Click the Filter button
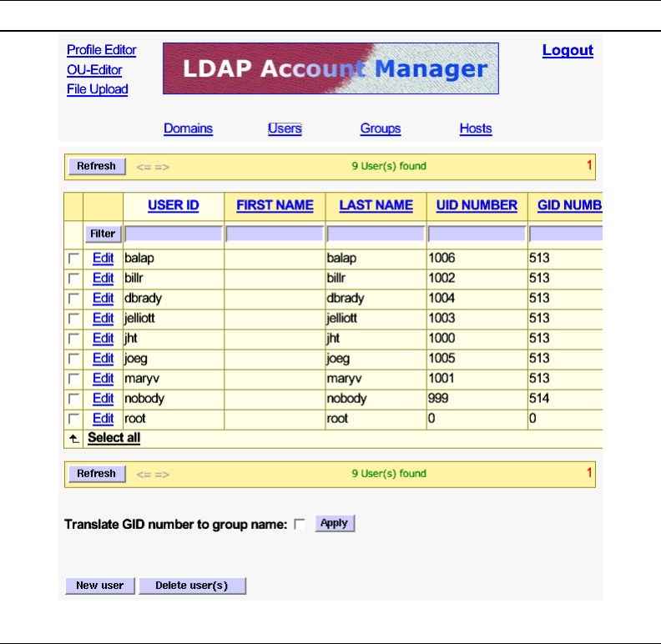The width and height of the screenshot is (661, 644). coord(103,234)
